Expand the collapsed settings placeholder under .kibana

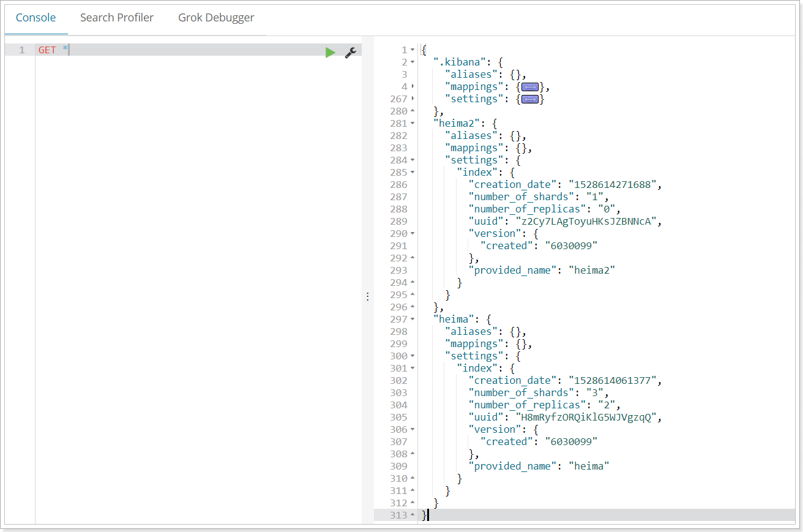[529, 99]
